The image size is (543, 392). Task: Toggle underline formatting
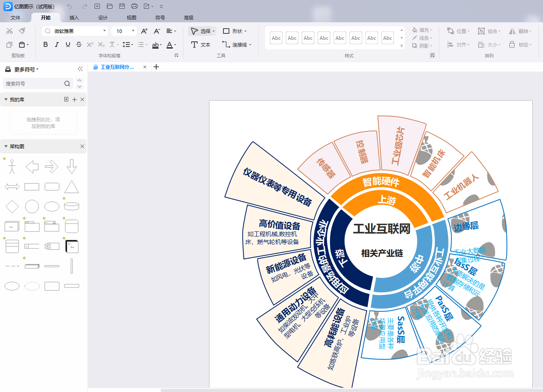[x=68, y=45]
